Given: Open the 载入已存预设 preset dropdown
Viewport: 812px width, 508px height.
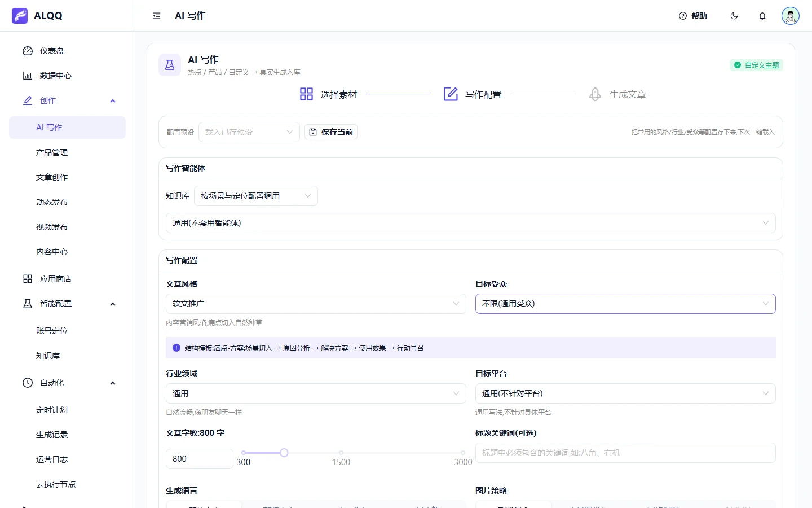Looking at the screenshot, I should pyautogui.click(x=249, y=132).
